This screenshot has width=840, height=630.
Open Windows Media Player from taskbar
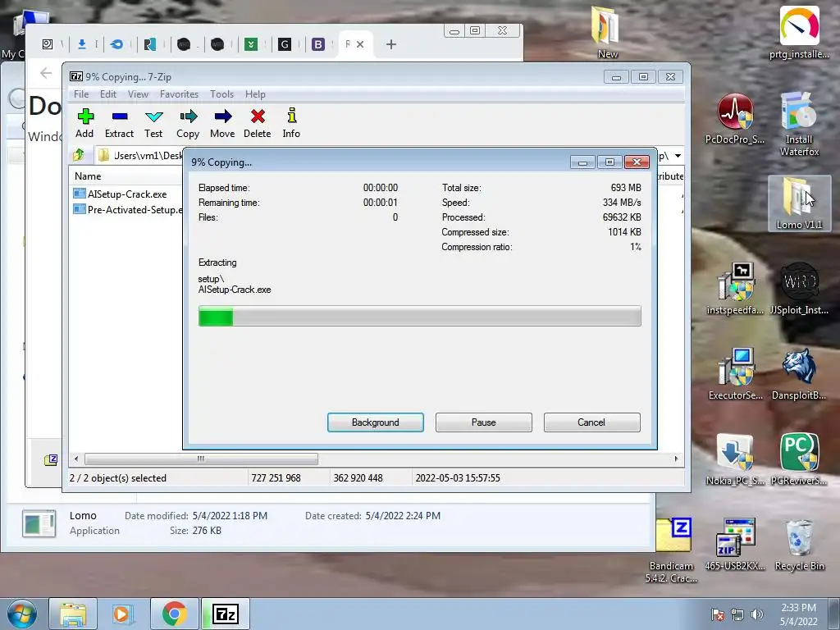[x=122, y=614]
